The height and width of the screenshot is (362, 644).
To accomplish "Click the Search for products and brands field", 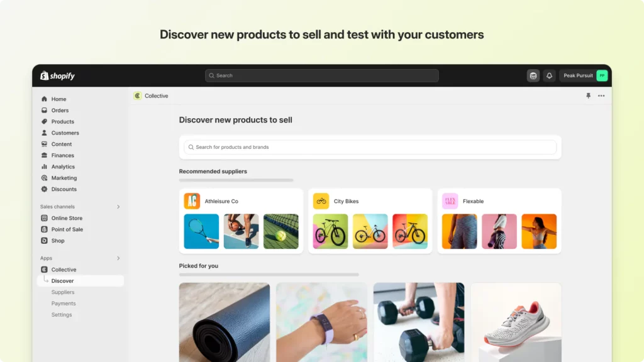I will [370, 147].
